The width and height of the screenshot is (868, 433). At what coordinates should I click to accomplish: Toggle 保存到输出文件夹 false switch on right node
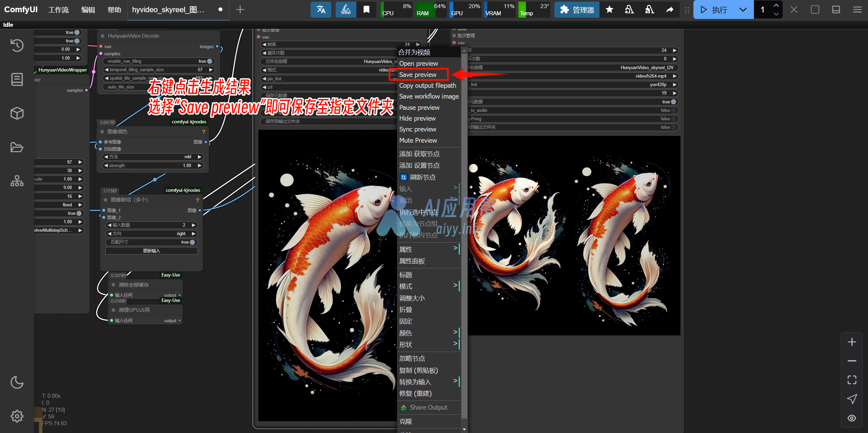pyautogui.click(x=674, y=127)
